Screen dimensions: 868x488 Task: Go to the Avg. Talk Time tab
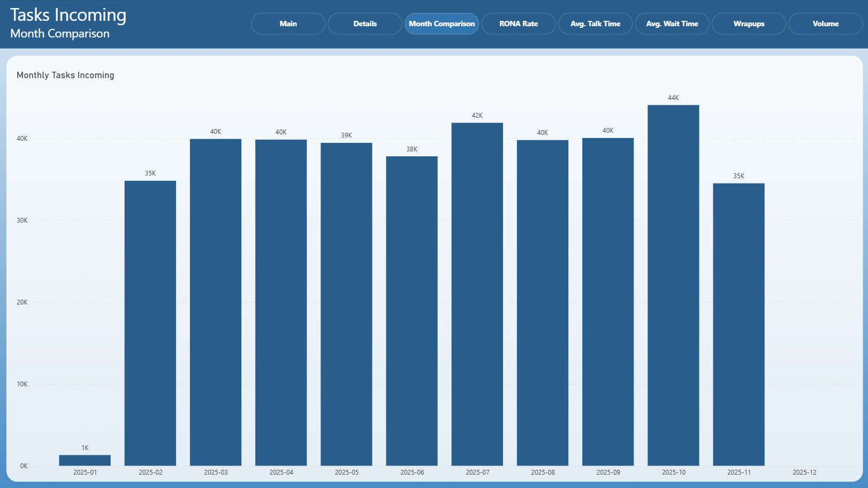coord(595,24)
